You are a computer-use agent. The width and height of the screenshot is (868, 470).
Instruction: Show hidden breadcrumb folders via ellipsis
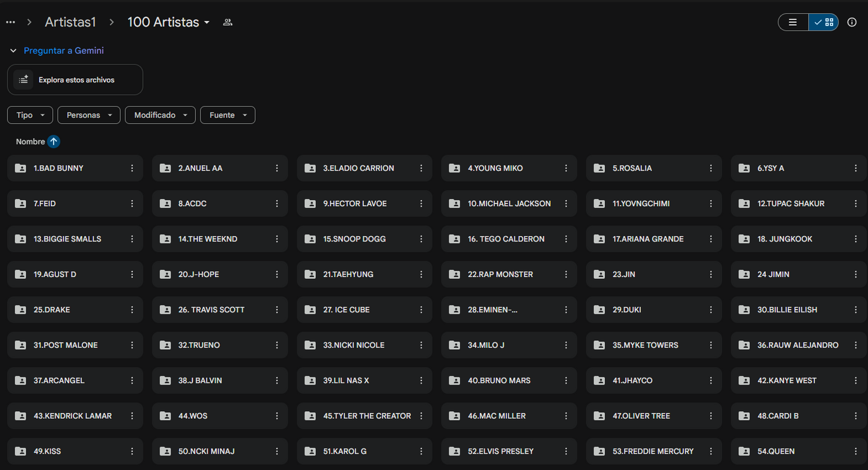pos(10,22)
